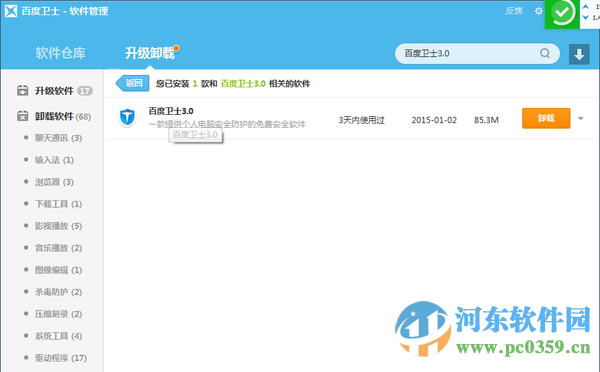Select 驱动程序 (17) category
This screenshot has width=600, height=372.
click(x=60, y=358)
